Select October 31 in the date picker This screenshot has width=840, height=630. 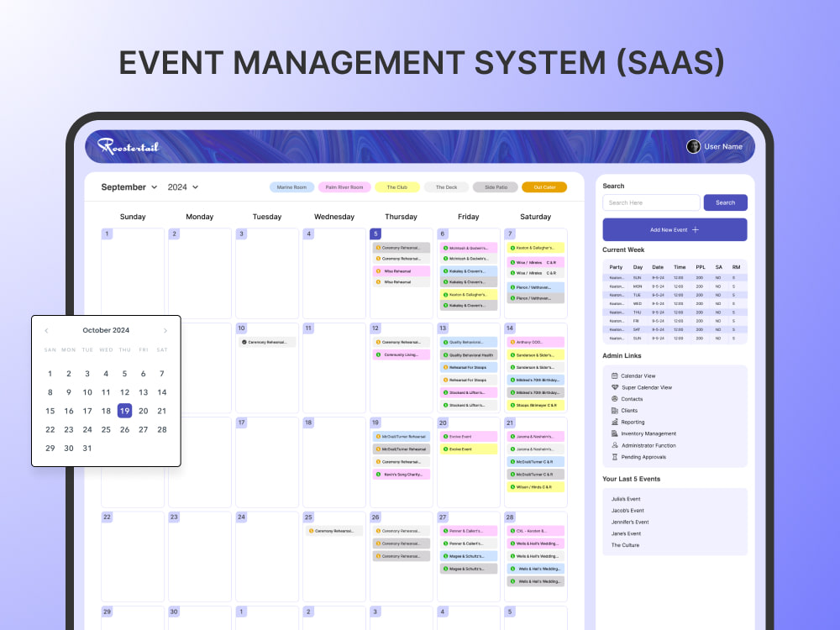coord(87,449)
